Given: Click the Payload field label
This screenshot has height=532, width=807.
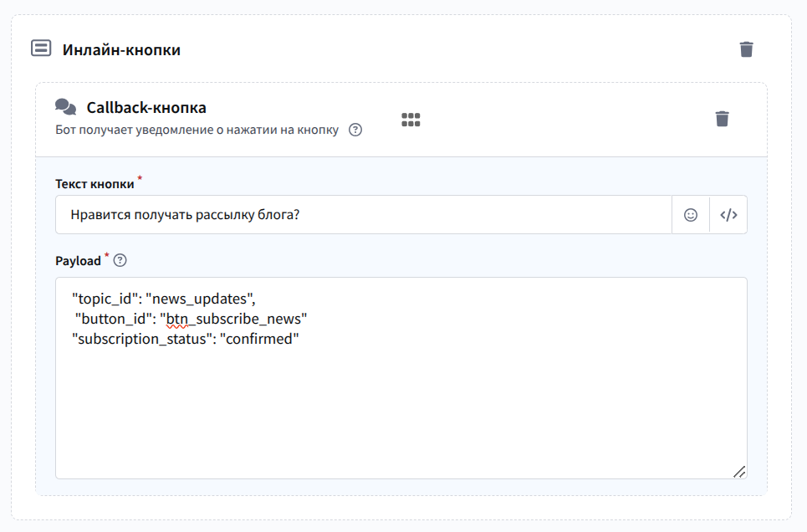Looking at the screenshot, I should coord(78,261).
